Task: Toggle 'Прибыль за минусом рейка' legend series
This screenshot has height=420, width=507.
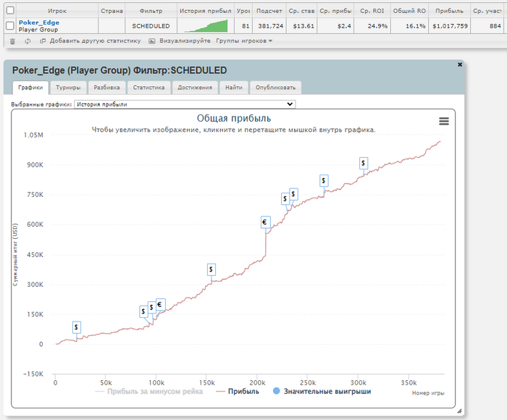Action: pos(149,391)
